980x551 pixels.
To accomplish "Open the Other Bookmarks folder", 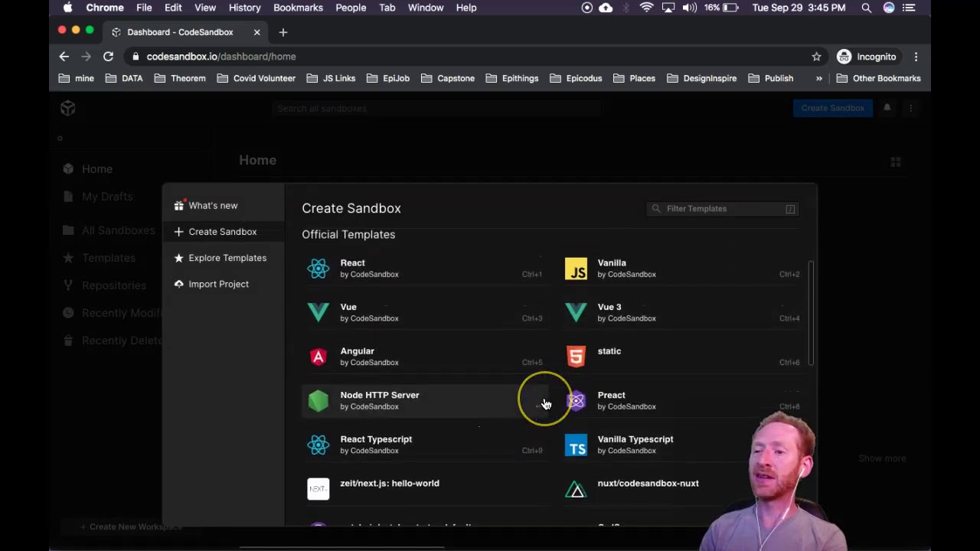I will tap(878, 78).
